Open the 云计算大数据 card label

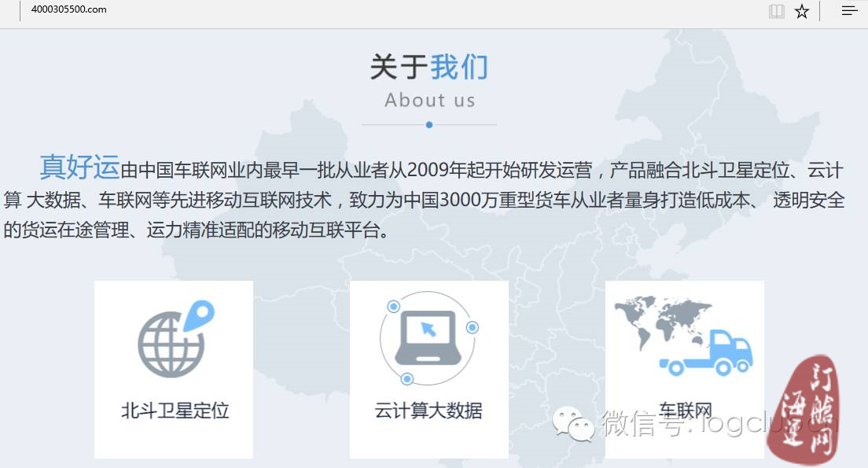coord(428,411)
